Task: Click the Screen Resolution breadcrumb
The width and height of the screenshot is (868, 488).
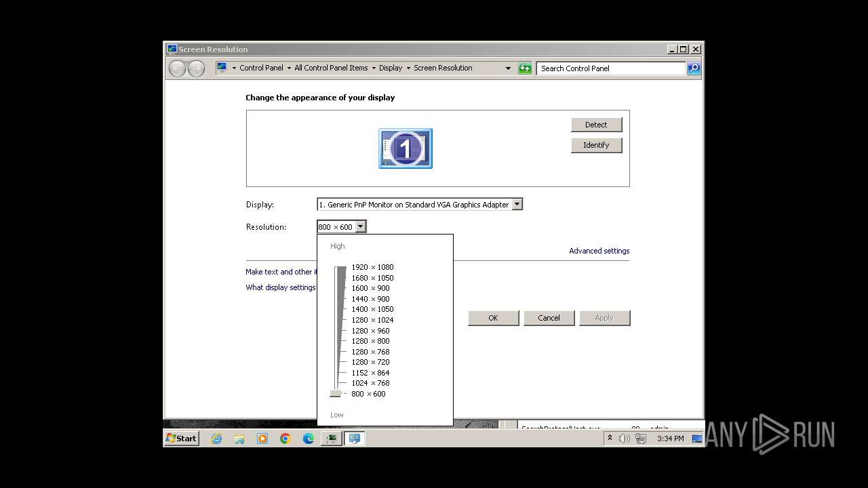Action: pos(443,68)
